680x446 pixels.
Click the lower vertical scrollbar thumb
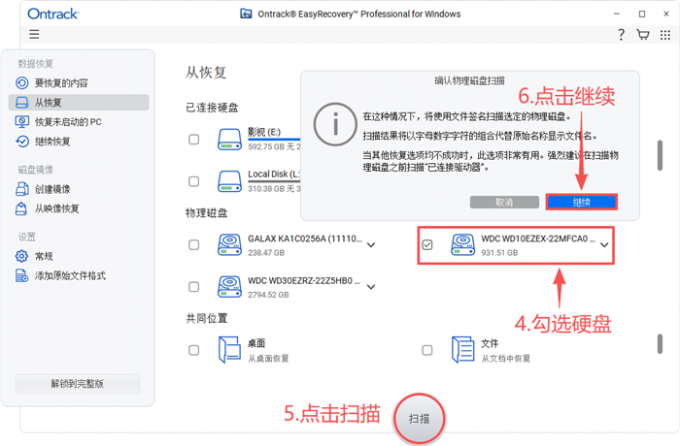(x=660, y=344)
